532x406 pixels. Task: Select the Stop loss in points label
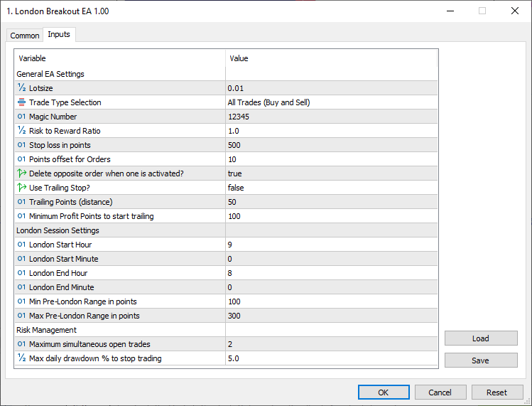60,145
